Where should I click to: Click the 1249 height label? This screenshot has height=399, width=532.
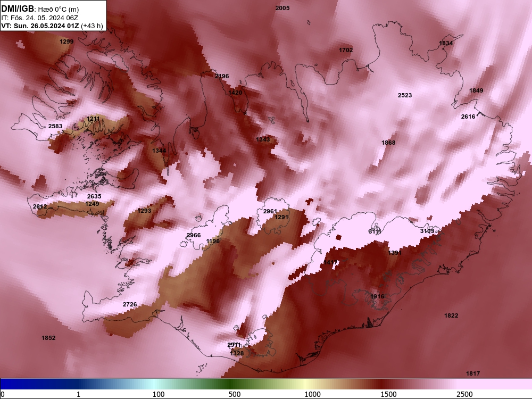[x=92, y=204]
